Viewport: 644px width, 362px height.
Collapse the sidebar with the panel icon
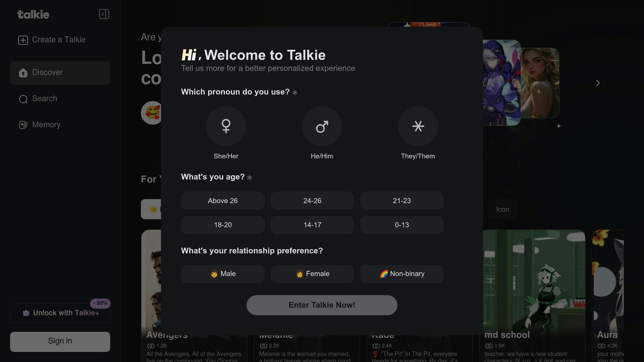104,14
